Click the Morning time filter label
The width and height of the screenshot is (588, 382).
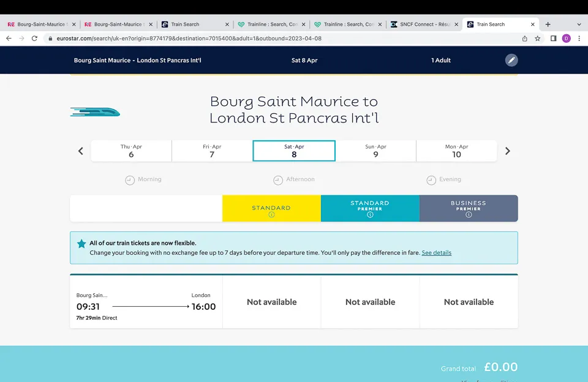[x=149, y=179]
